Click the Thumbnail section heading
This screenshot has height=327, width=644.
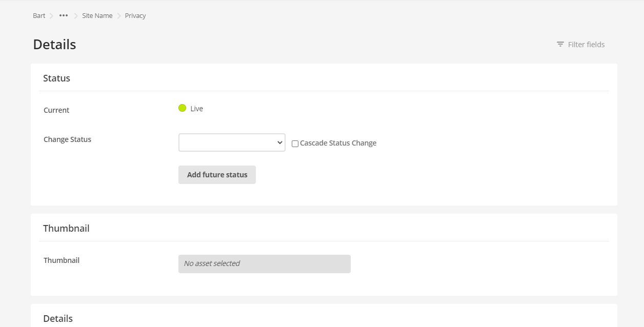[x=66, y=229]
